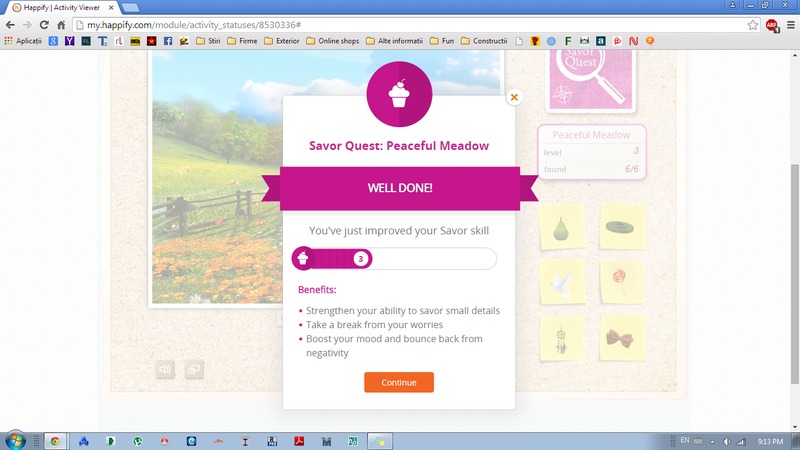Click the pear sticky note
Image resolution: width=800 pixels, height=450 pixels.
[561, 227]
